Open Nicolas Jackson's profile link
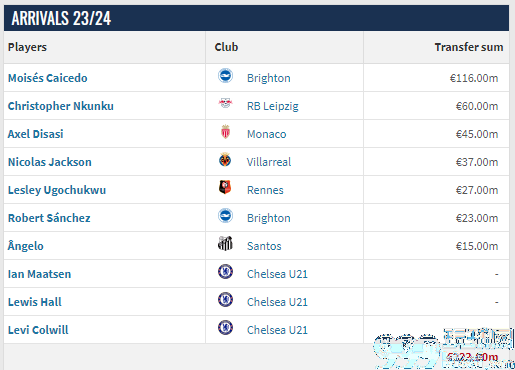This screenshot has width=515, height=370. 50,162
